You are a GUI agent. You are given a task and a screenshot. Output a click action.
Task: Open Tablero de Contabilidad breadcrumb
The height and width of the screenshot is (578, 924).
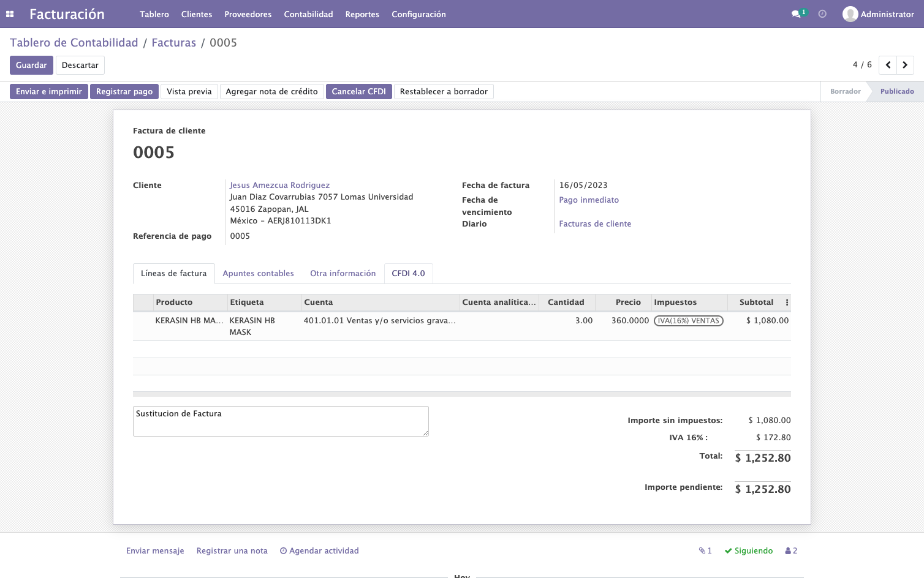point(74,43)
